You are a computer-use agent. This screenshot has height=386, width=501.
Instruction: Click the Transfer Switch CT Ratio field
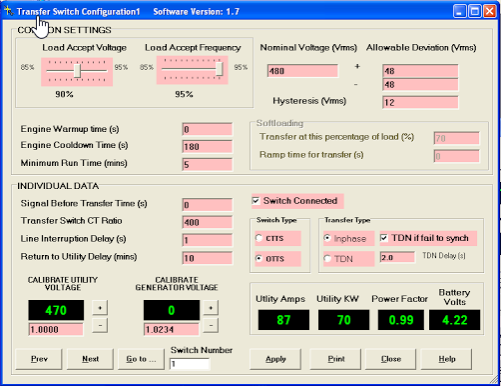[x=207, y=222]
